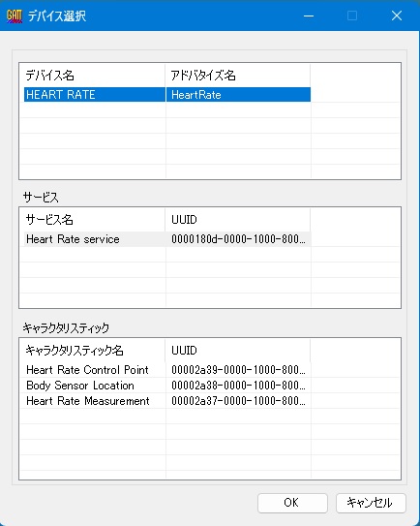420x526 pixels.
Task: Select the HEART RATE device row
Action: [x=166, y=95]
